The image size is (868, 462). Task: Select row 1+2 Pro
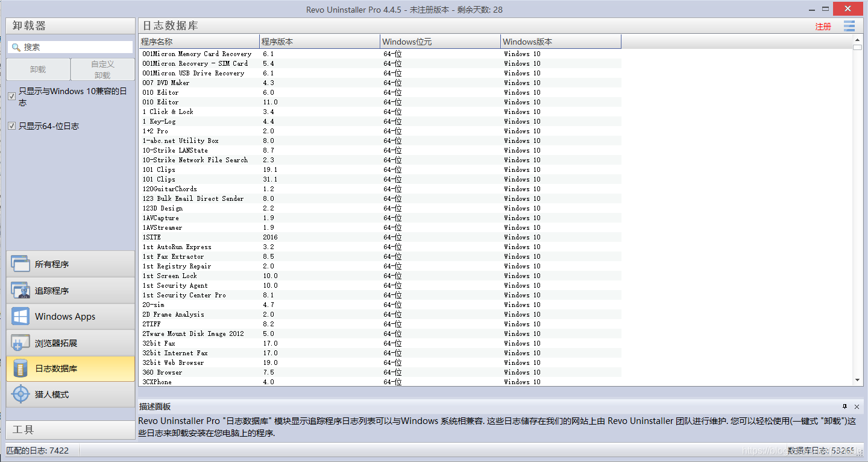tap(380, 131)
